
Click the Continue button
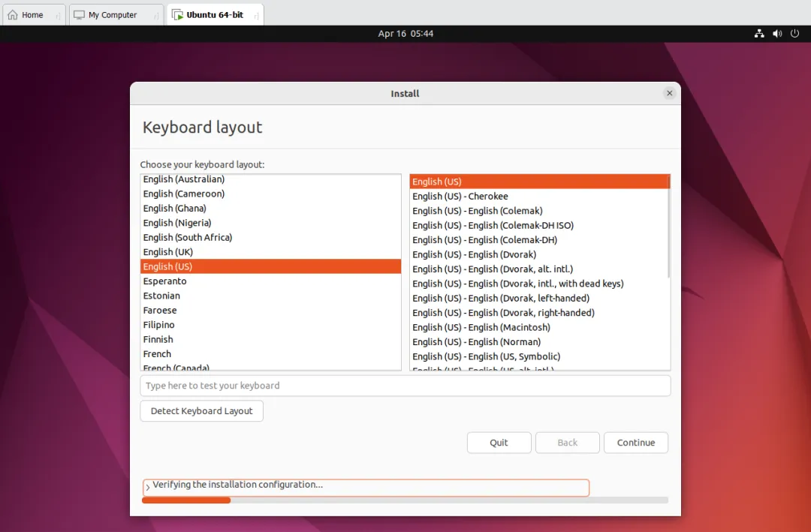coord(636,443)
